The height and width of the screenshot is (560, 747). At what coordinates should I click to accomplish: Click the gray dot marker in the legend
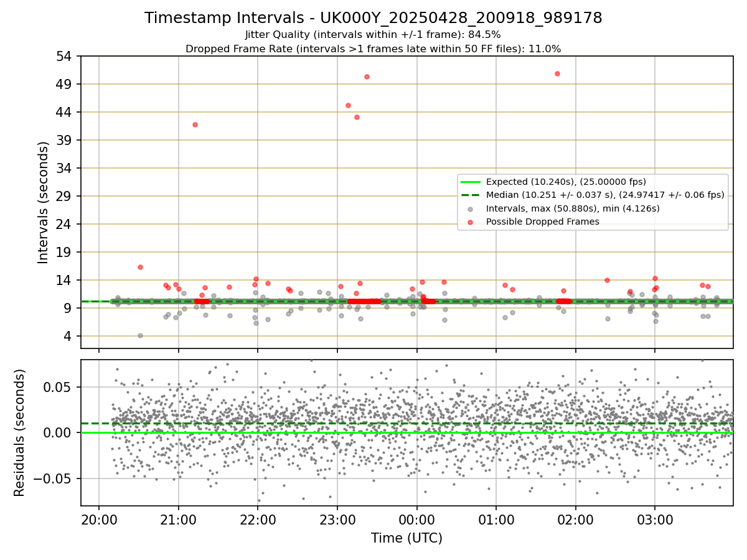pos(471,208)
